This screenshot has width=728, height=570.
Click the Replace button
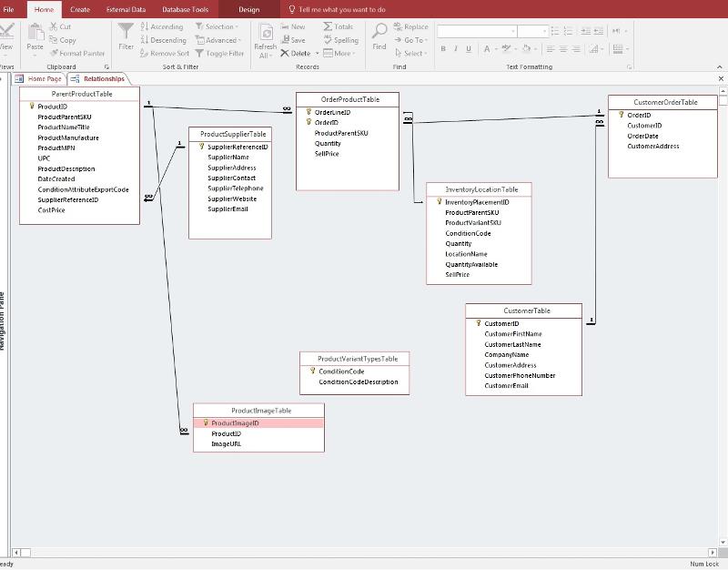pyautogui.click(x=410, y=27)
